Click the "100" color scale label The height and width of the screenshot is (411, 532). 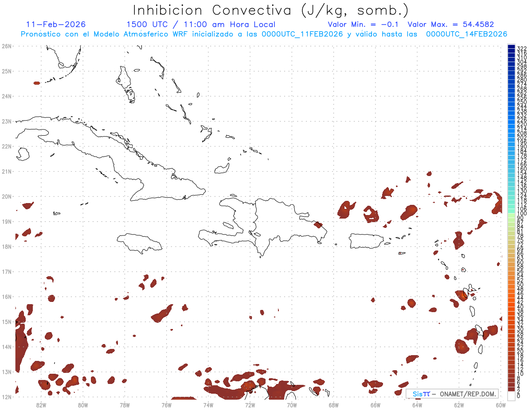point(522,214)
